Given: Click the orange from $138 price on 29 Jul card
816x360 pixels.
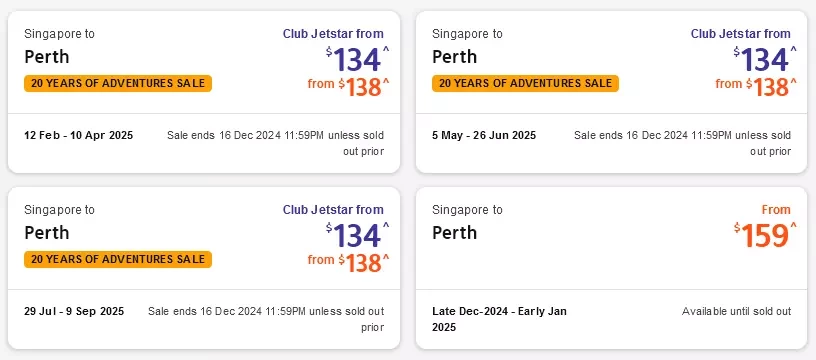Looking at the screenshot, I should click(348, 262).
